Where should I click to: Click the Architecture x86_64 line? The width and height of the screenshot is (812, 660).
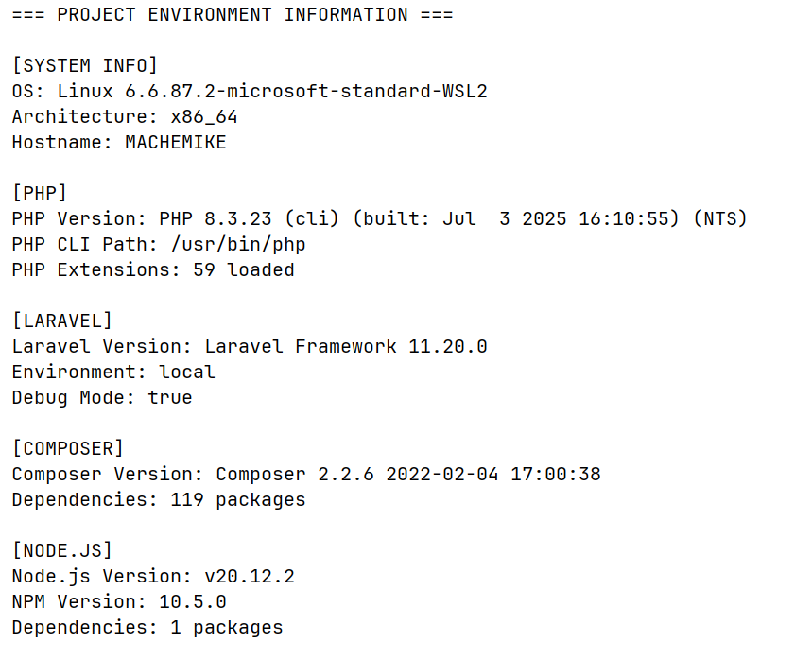tap(125, 117)
